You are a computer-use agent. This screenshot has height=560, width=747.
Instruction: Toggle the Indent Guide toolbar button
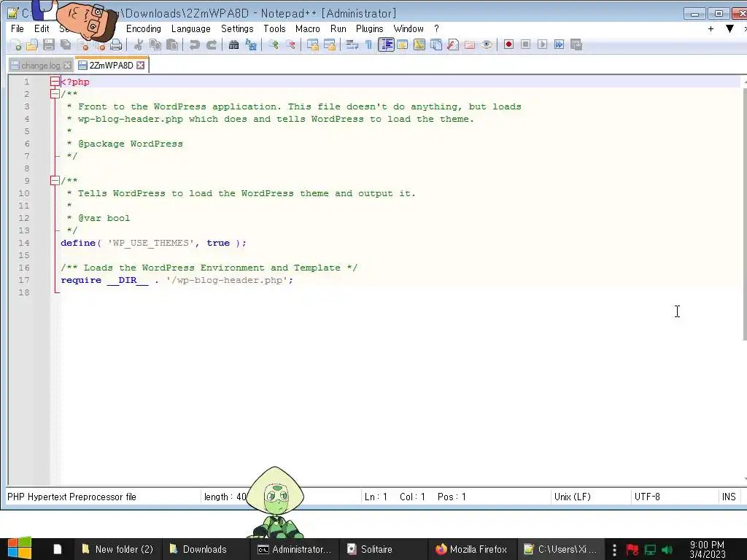point(386,44)
